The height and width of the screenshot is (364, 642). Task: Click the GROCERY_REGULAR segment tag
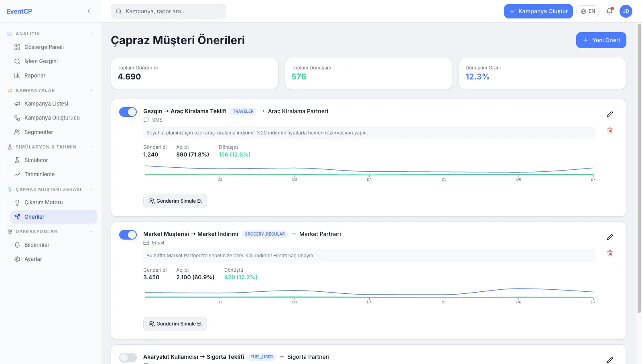(x=265, y=234)
